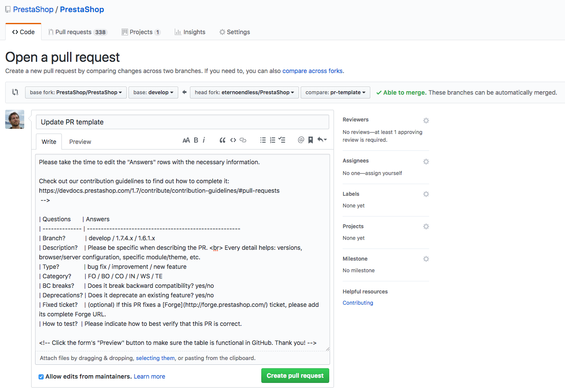Insert a blockquote
This screenshot has height=392, width=565.
coord(222,140)
